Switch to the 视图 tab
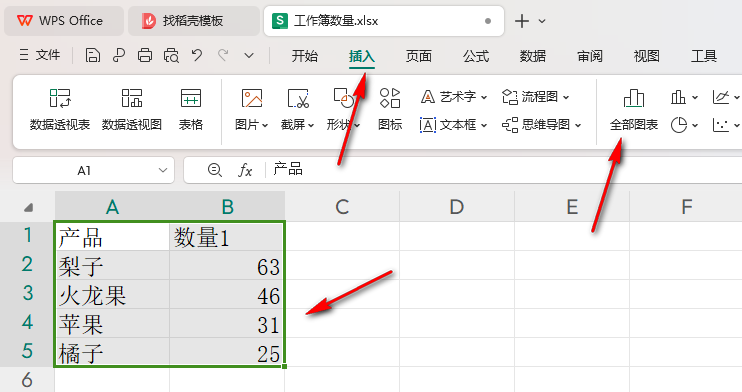742x392 pixels. coord(647,56)
